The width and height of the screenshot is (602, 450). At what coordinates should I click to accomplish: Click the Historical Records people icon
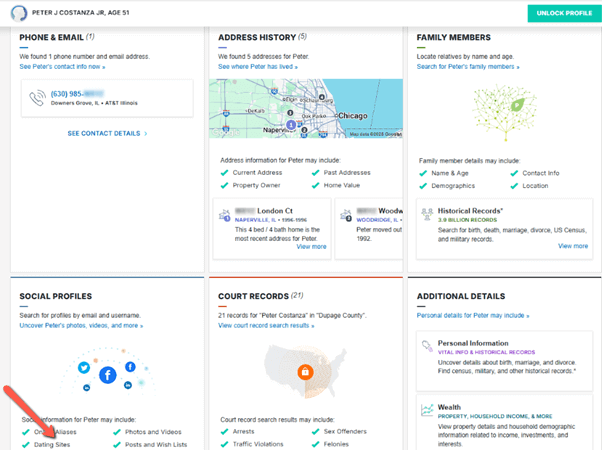pos(426,214)
